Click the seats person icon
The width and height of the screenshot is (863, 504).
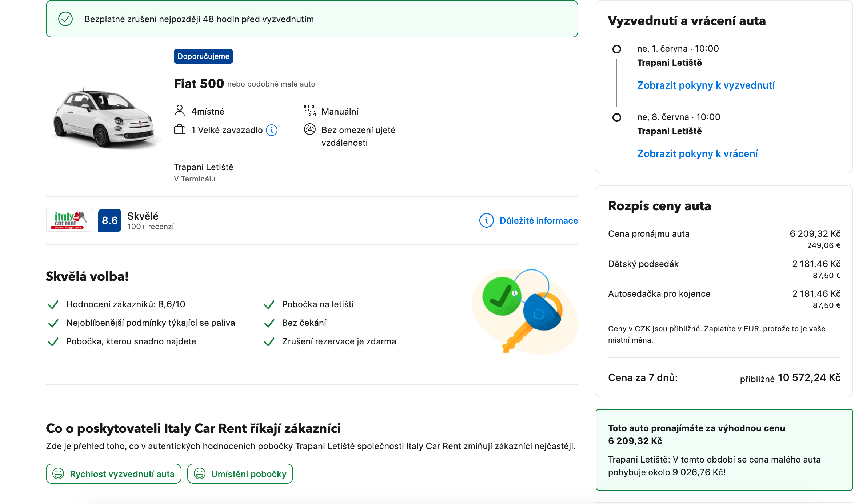(x=180, y=111)
